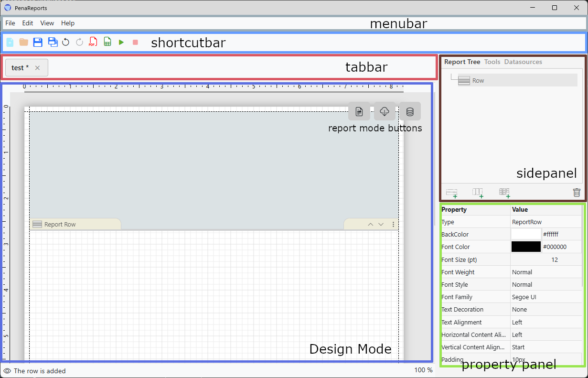Open the View menu
Viewport: 588px width, 378px height.
click(47, 23)
